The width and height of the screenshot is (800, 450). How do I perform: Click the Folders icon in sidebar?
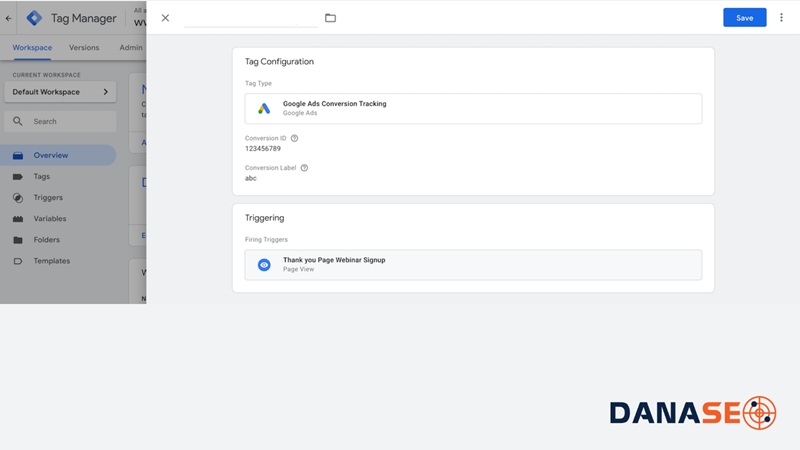tap(18, 240)
